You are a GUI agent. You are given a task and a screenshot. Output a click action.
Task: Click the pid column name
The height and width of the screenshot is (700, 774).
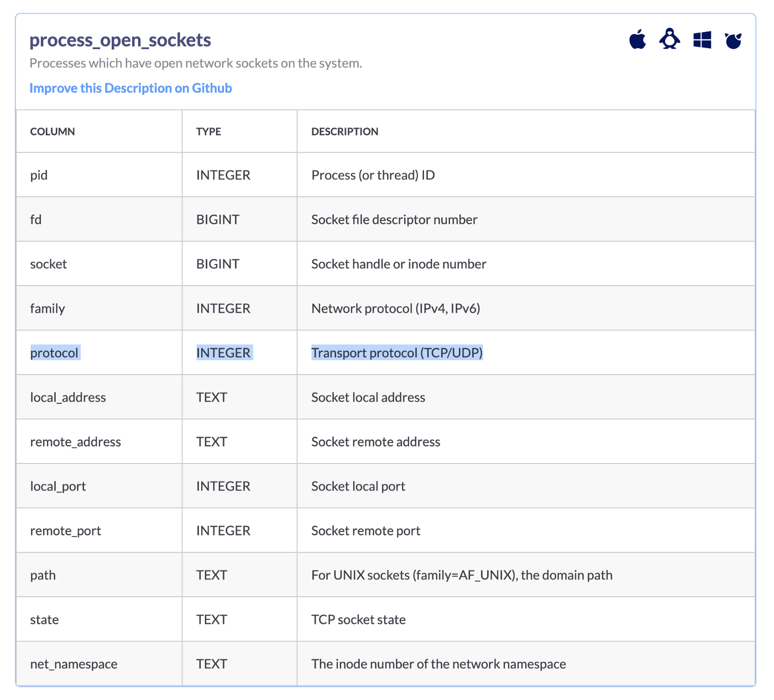pyautogui.click(x=39, y=175)
